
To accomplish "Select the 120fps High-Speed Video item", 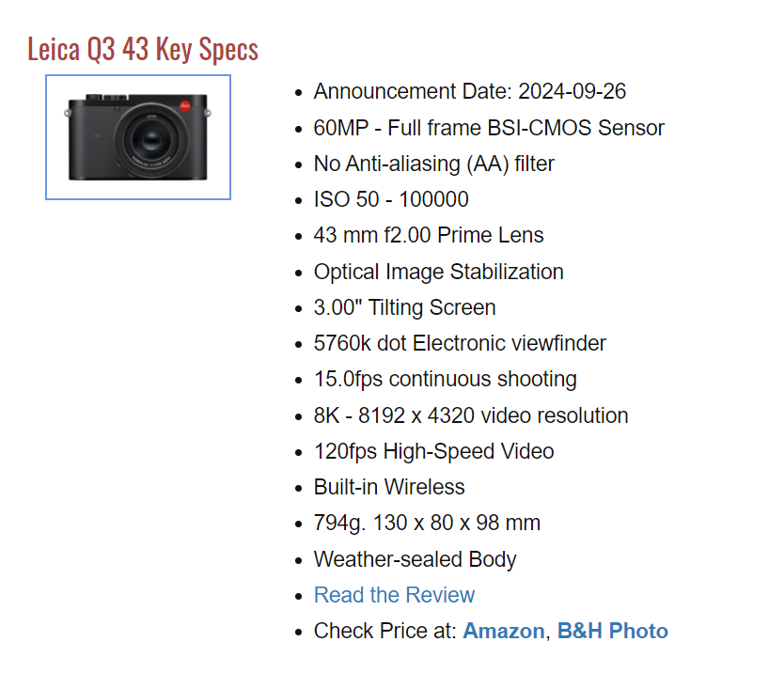I will (433, 451).
